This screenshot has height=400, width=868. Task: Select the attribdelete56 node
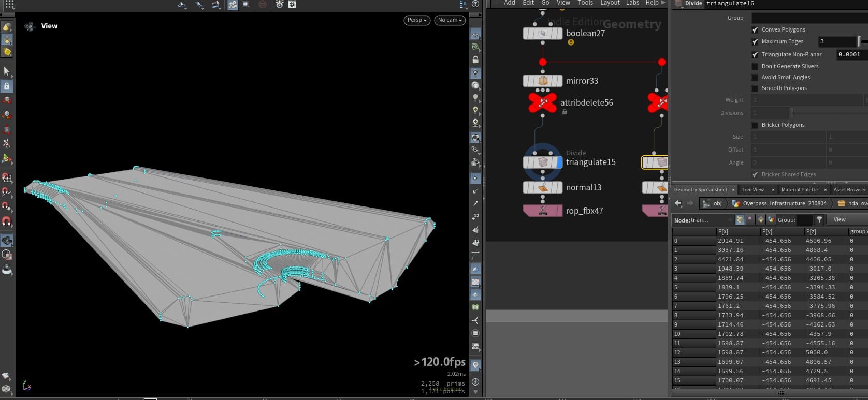tap(543, 102)
